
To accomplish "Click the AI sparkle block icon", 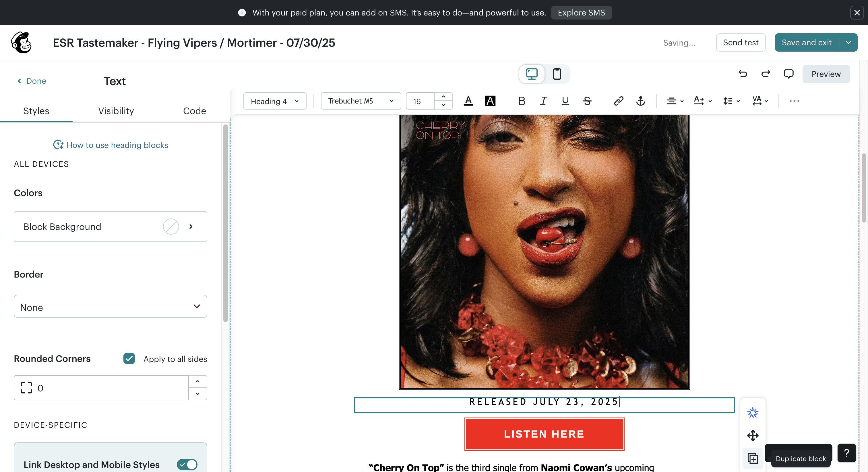I will tap(752, 413).
